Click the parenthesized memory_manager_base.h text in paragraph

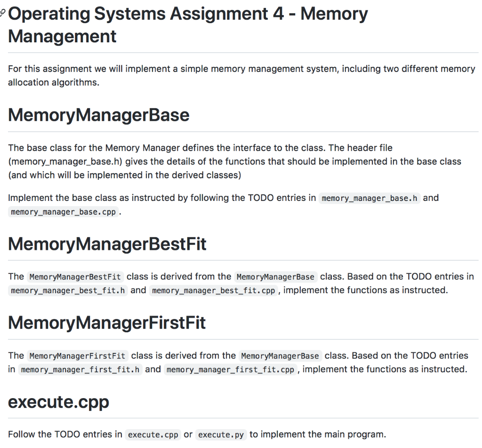pyautogui.click(x=65, y=161)
